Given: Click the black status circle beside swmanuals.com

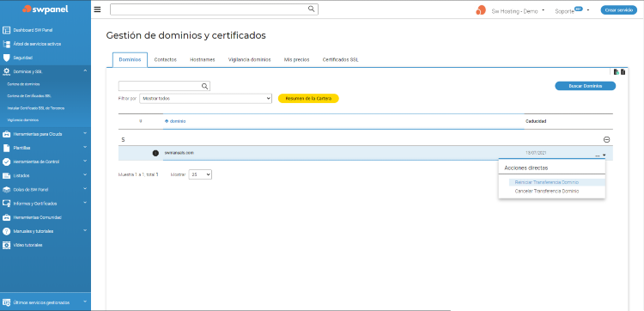Looking at the screenshot, I should [155, 153].
